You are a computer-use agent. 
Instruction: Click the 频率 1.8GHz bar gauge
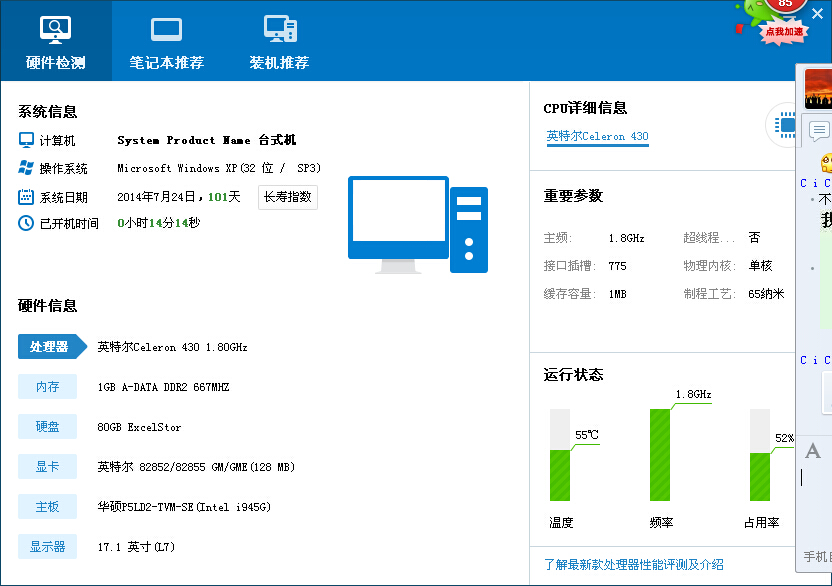(660, 455)
